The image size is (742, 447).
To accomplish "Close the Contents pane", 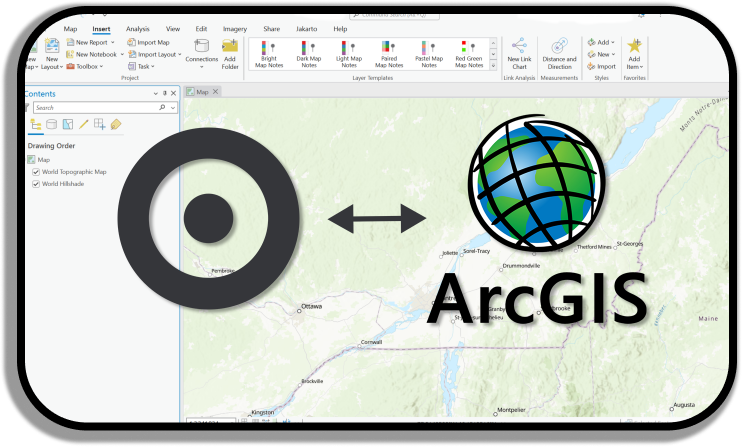I will click(x=173, y=93).
